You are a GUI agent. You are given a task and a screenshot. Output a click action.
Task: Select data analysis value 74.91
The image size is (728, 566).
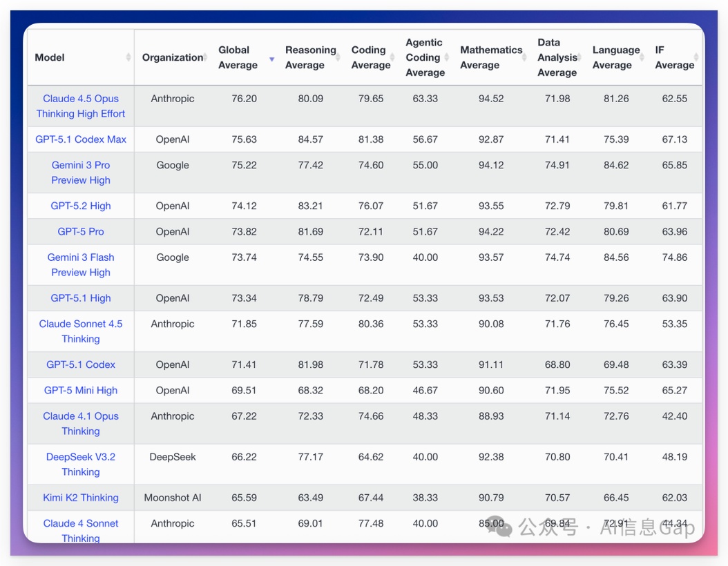557,165
